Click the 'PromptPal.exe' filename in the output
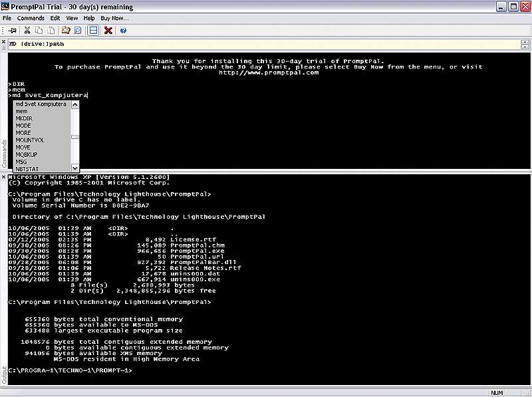The height and width of the screenshot is (397, 532). 197,251
